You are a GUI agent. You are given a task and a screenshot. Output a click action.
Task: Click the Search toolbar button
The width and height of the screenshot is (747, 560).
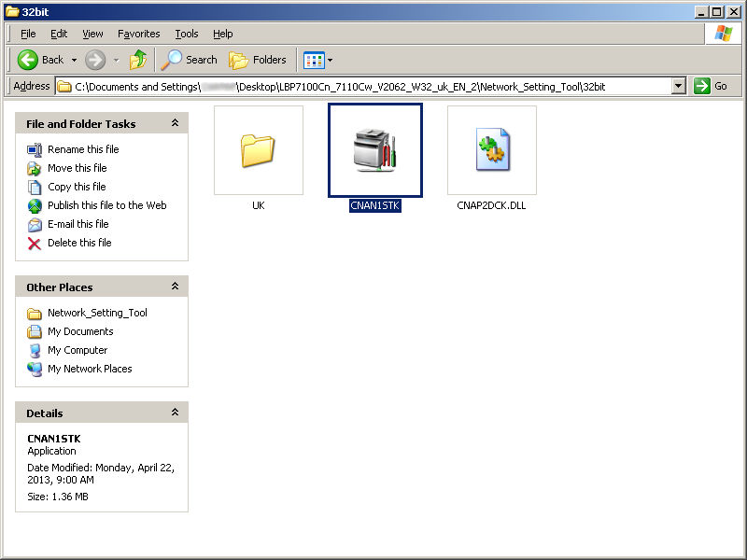190,60
